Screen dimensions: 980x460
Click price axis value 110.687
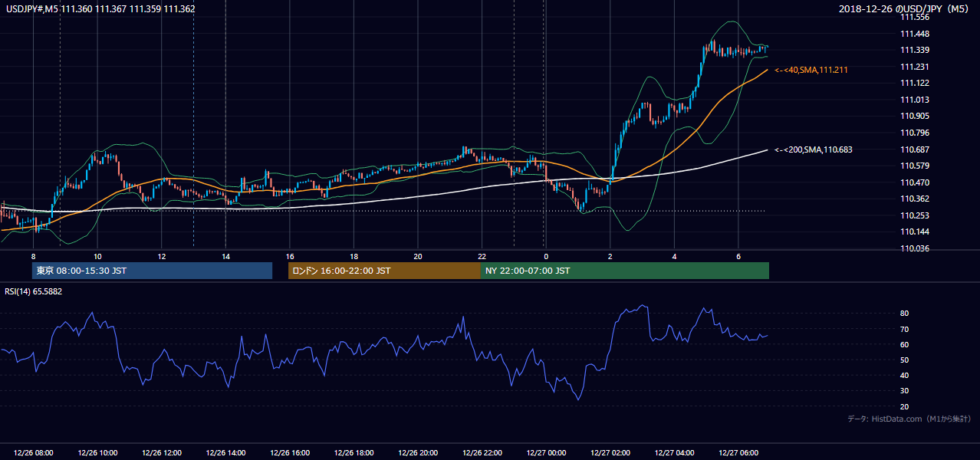(915, 149)
